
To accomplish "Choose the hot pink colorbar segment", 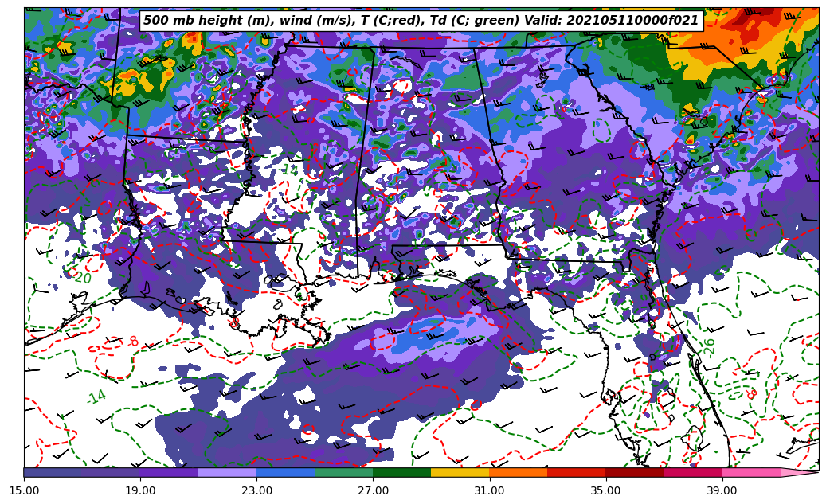I will point(750,472).
